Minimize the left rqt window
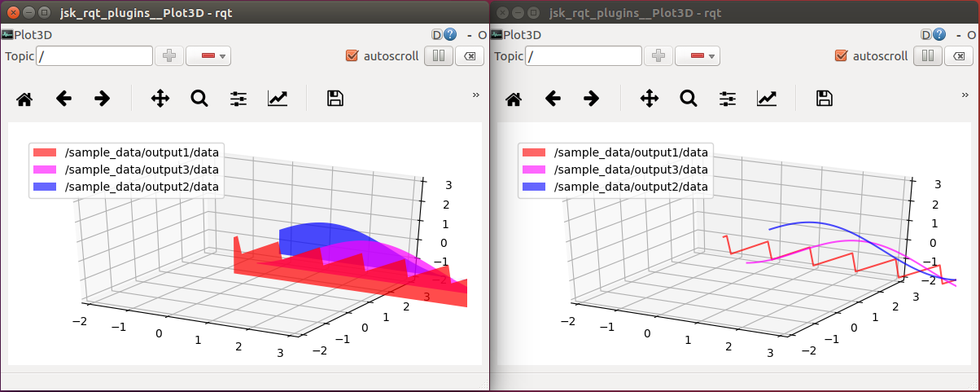980x392 pixels. (x=28, y=12)
